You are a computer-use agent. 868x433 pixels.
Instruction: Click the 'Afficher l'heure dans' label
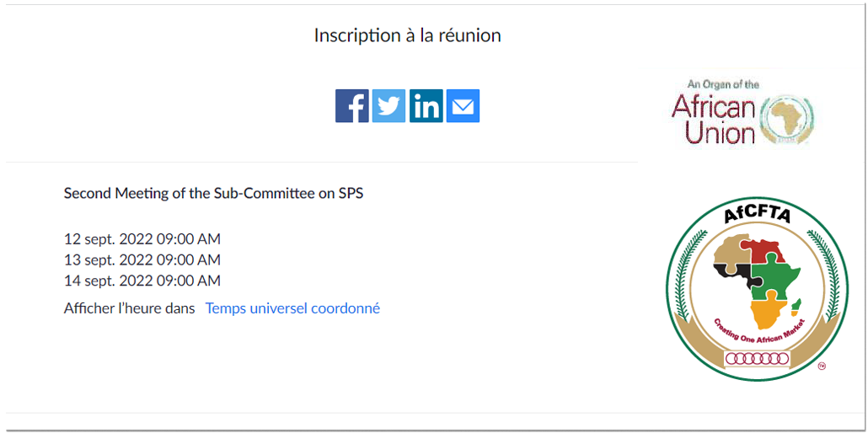pyautogui.click(x=130, y=308)
